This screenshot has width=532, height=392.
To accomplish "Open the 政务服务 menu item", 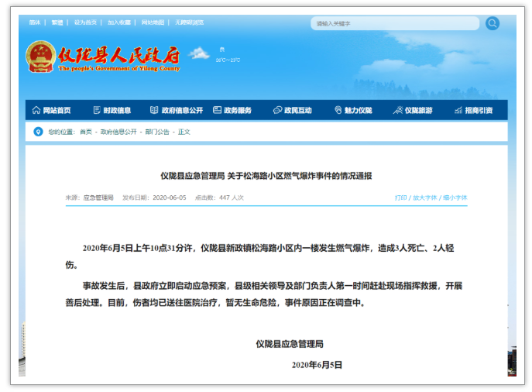I will [x=238, y=110].
